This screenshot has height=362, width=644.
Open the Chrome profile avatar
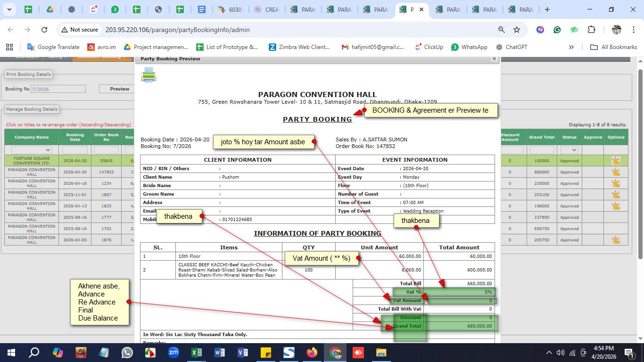pos(617,30)
